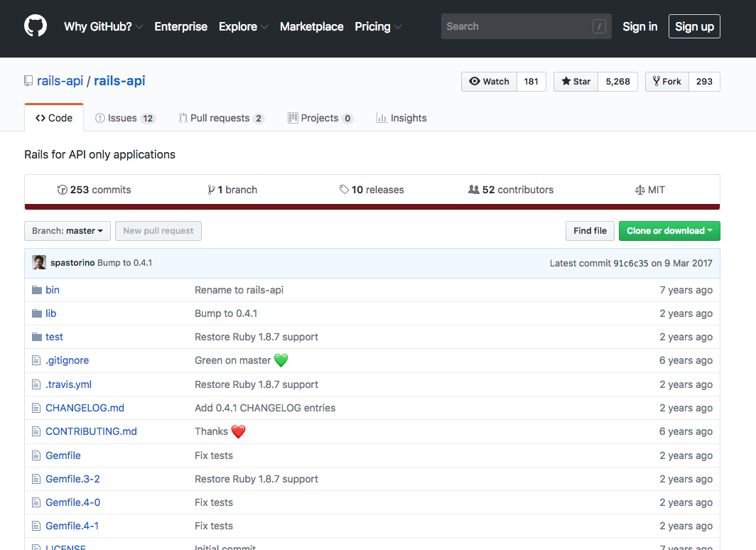Click the Gemfile.4-0 file icon
Image resolution: width=756 pixels, height=550 pixels.
(x=36, y=503)
